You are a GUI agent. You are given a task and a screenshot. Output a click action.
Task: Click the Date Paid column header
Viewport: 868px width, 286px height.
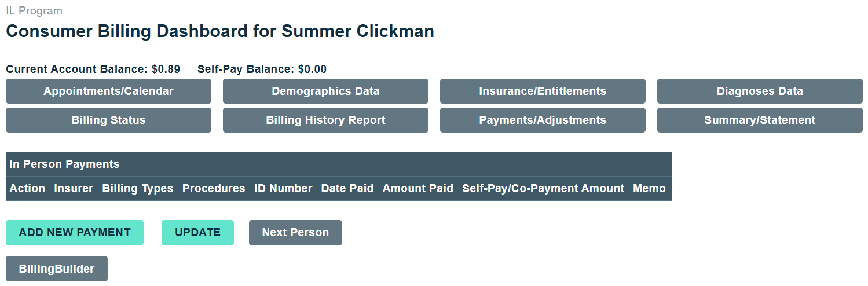347,189
